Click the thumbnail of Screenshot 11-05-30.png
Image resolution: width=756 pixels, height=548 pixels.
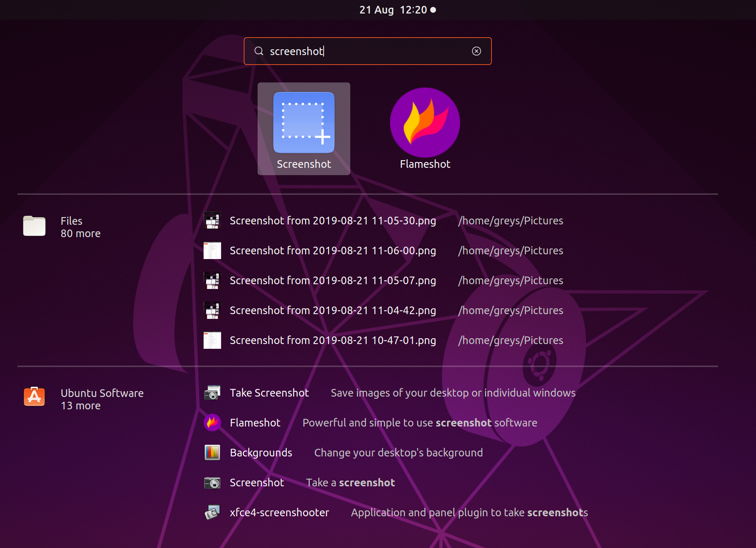click(x=212, y=220)
